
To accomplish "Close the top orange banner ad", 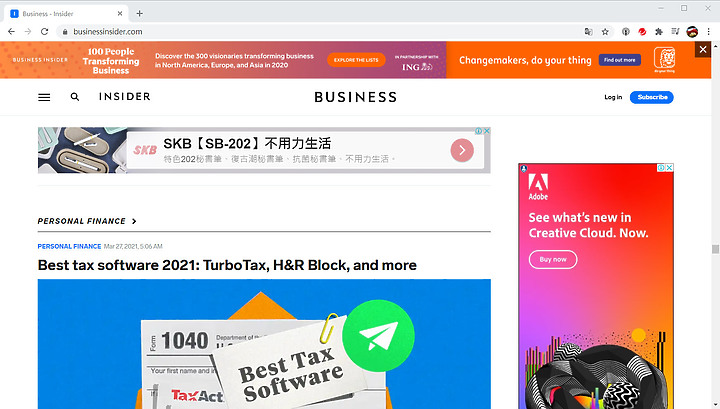I will (703, 49).
